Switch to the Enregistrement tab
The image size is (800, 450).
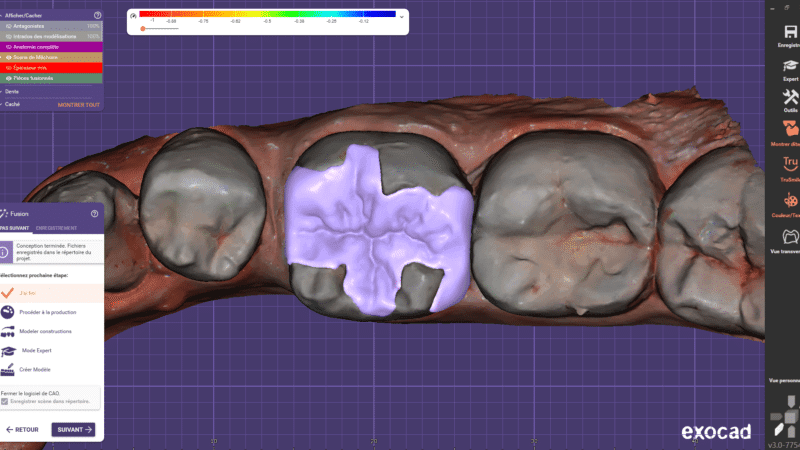point(56,228)
